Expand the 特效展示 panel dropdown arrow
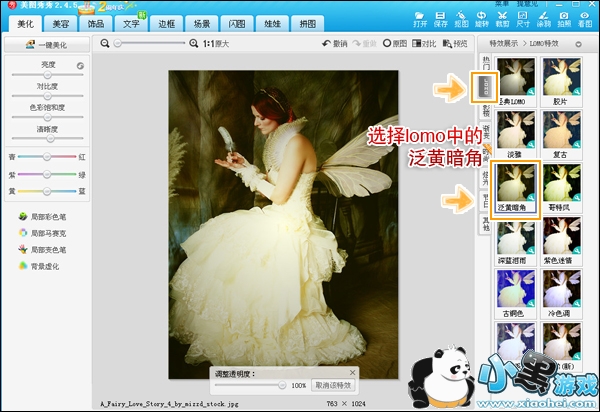Image resolution: width=600 pixels, height=412 pixels. tap(578, 44)
